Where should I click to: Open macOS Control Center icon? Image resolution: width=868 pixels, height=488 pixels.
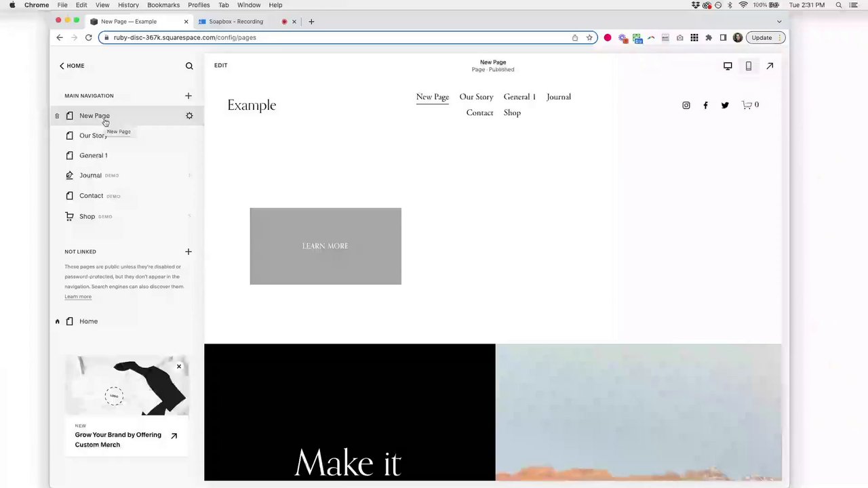point(854,5)
